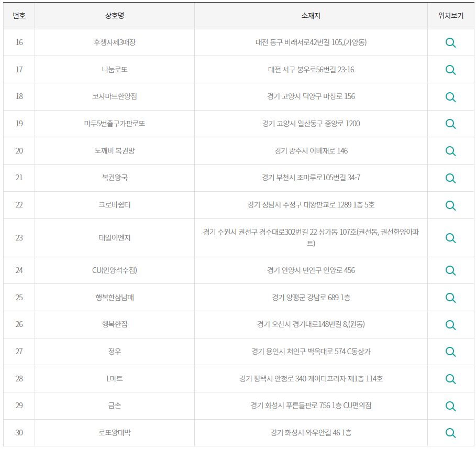Viewport: 476px width, 449px height.
Task: Select address 경기 오산시 경기대로148번길 8
Action: 311,324
